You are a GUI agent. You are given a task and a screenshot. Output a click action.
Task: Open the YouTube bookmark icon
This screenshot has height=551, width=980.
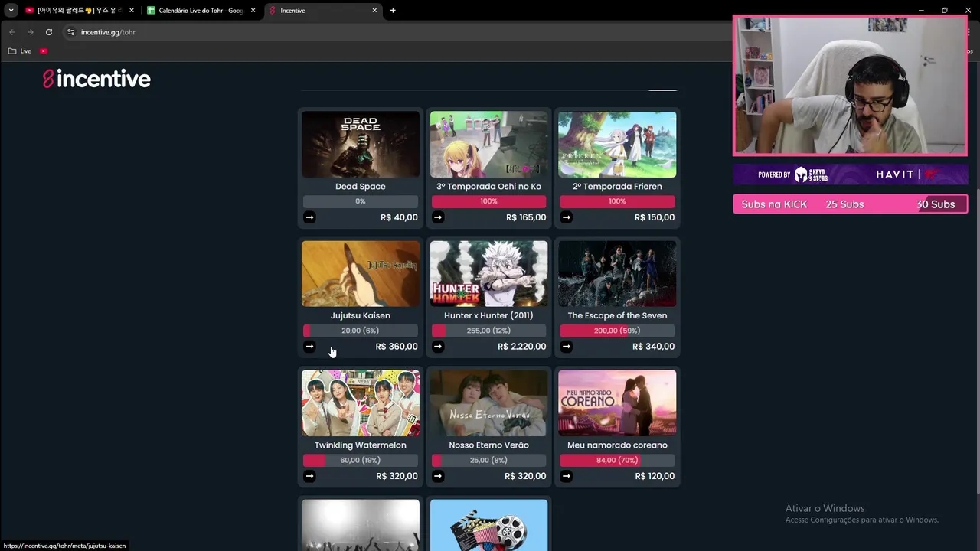click(x=44, y=51)
